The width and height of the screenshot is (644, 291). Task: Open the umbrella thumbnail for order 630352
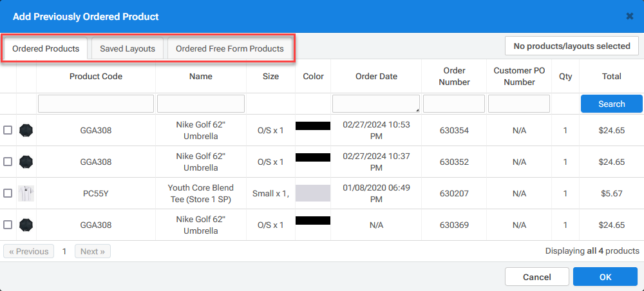[26, 162]
